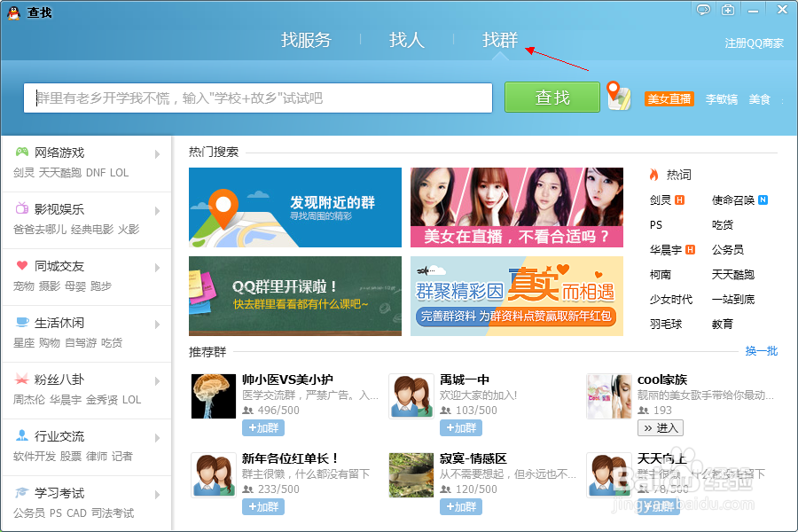Select 周杰伦 under 粉丝八卦
This screenshot has width=798, height=532.
(x=29, y=400)
